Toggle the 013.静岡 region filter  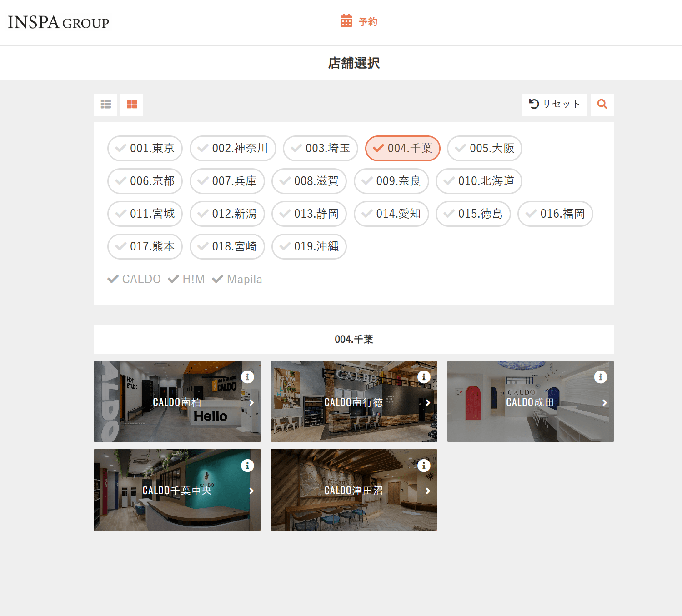[x=309, y=214]
